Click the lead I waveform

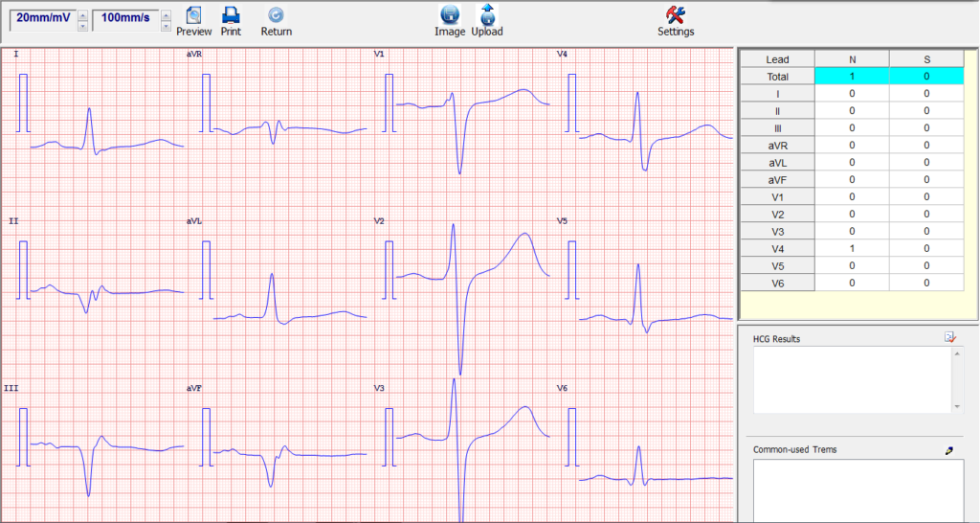107,132
